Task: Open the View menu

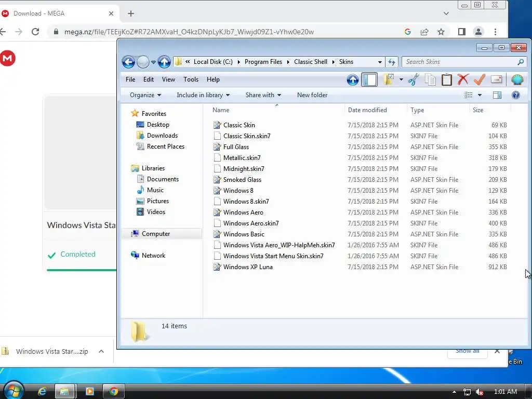Action: tap(168, 79)
